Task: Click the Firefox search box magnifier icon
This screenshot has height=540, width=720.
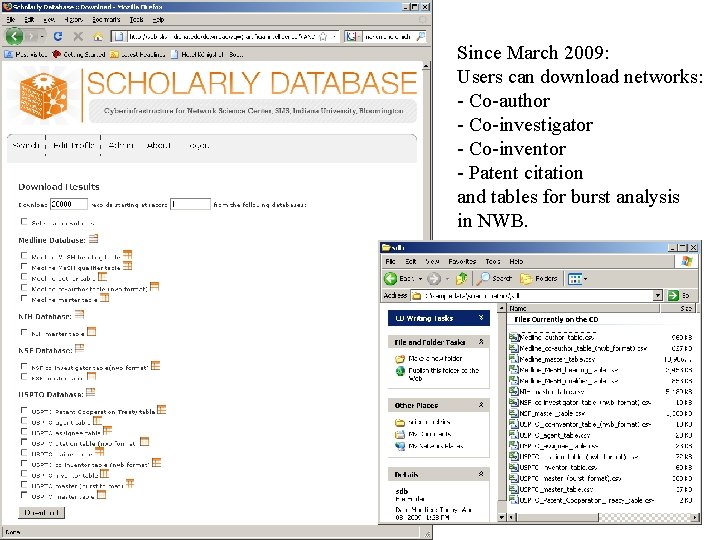Action: coord(421,36)
